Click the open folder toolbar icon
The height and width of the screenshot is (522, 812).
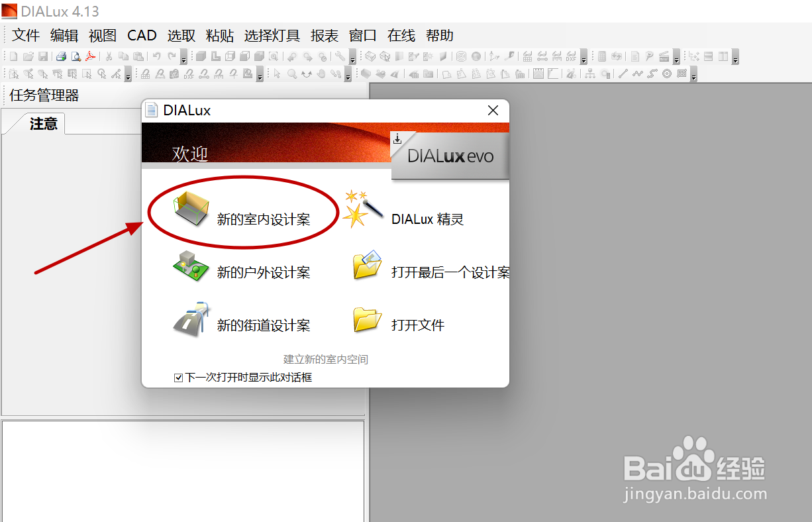click(x=28, y=57)
